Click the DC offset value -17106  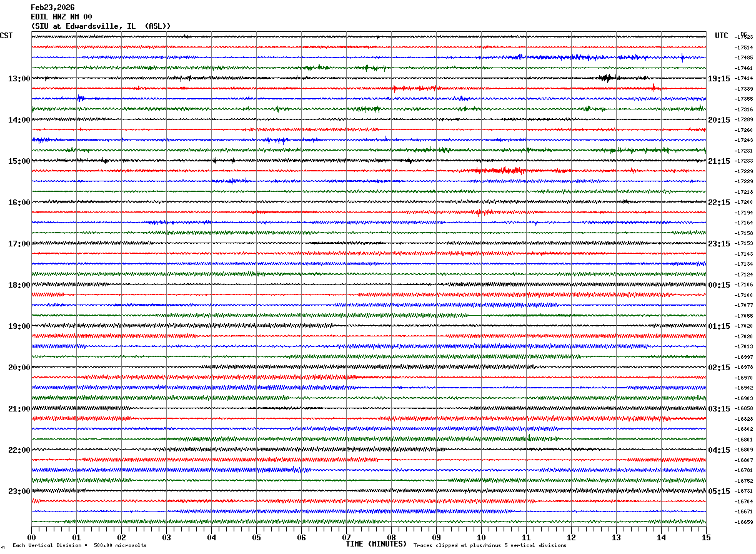click(744, 285)
